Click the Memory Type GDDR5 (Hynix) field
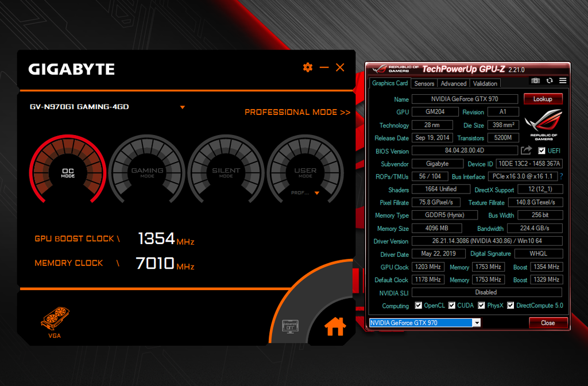 coord(445,215)
